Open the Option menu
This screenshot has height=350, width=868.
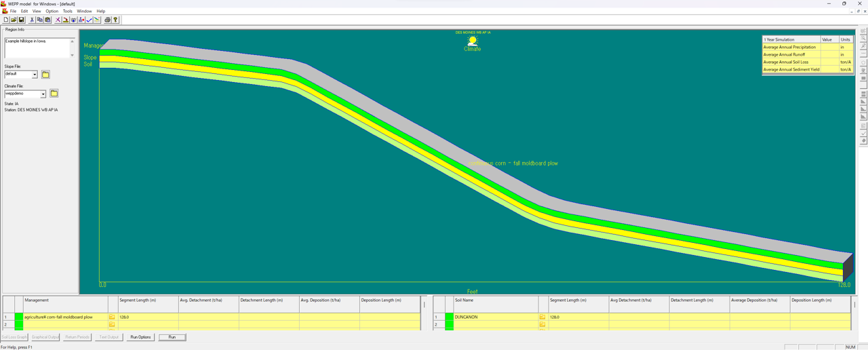pyautogui.click(x=52, y=12)
